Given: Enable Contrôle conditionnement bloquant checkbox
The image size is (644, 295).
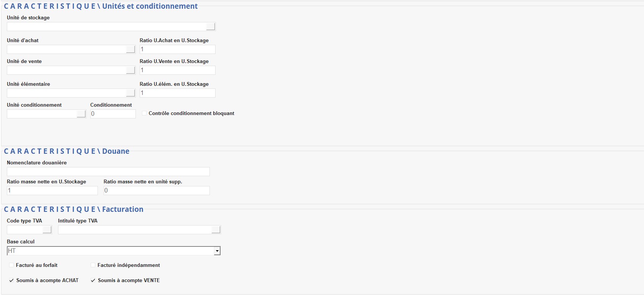Looking at the screenshot, I should click(x=144, y=113).
